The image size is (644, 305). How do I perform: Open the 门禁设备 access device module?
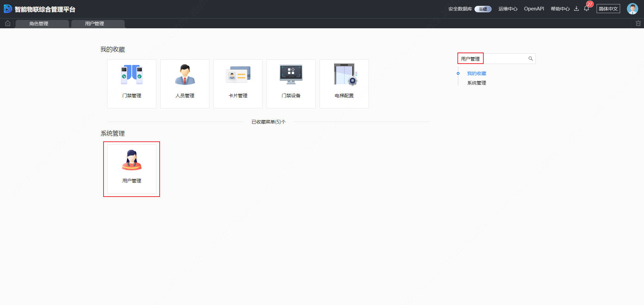[291, 84]
